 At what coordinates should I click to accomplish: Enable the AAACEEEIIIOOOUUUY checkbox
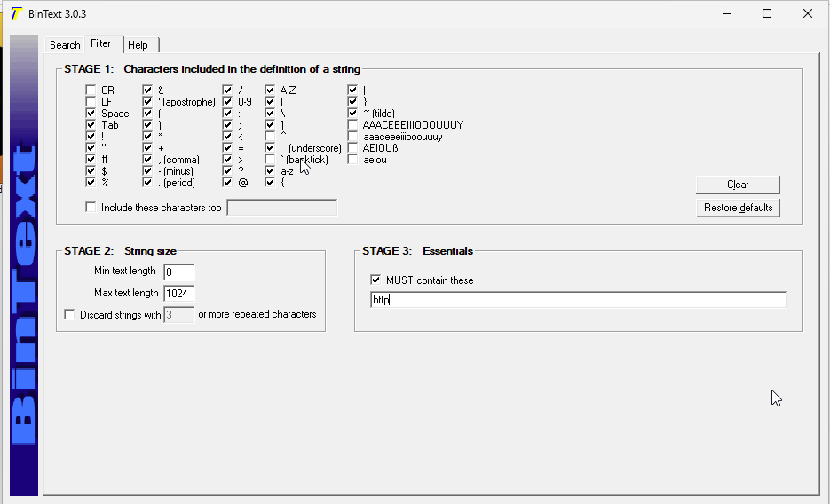(x=352, y=125)
